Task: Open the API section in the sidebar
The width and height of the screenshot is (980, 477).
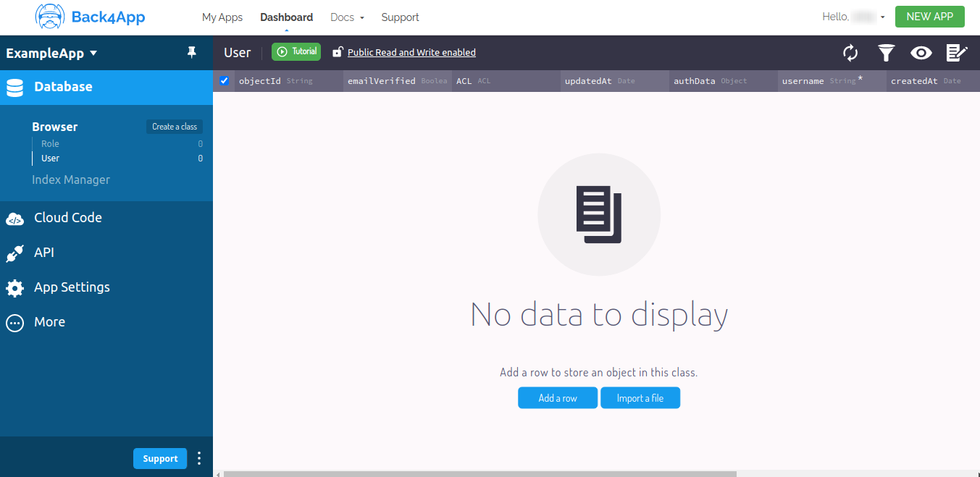Action: (43, 253)
